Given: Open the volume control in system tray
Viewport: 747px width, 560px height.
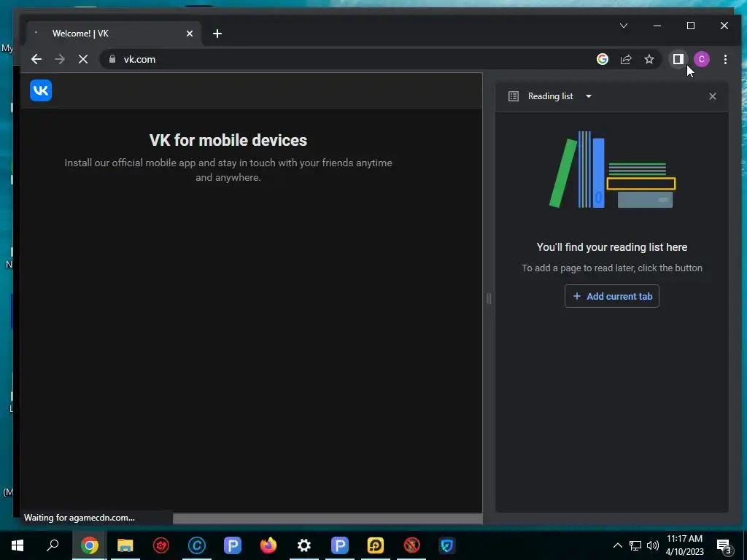Looking at the screenshot, I should coord(653,545).
